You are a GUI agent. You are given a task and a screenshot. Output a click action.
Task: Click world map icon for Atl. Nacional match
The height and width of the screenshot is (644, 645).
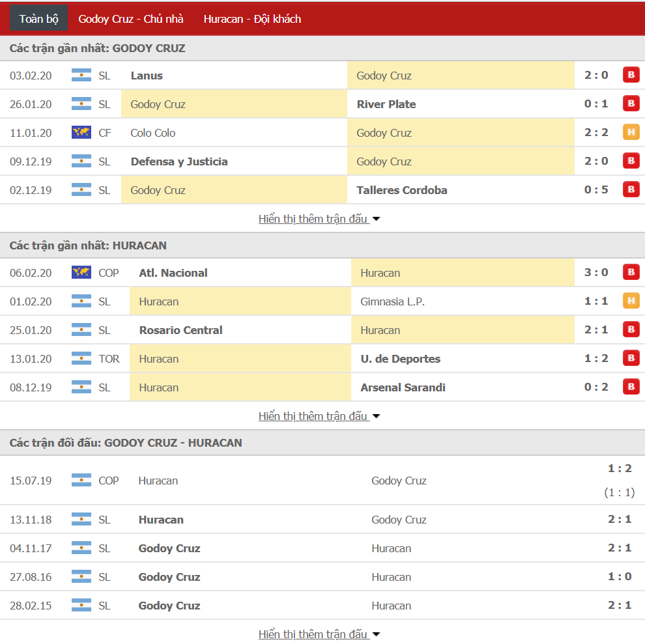click(x=81, y=272)
